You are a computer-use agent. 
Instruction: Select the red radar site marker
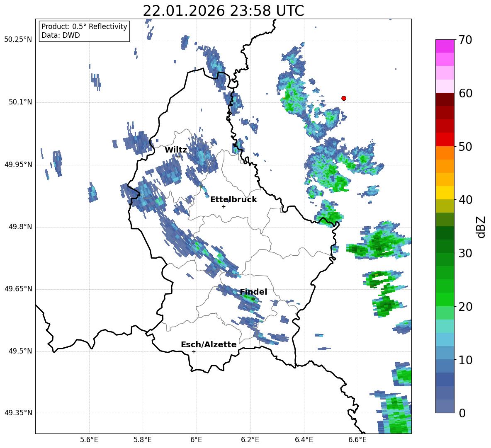pyautogui.click(x=343, y=98)
